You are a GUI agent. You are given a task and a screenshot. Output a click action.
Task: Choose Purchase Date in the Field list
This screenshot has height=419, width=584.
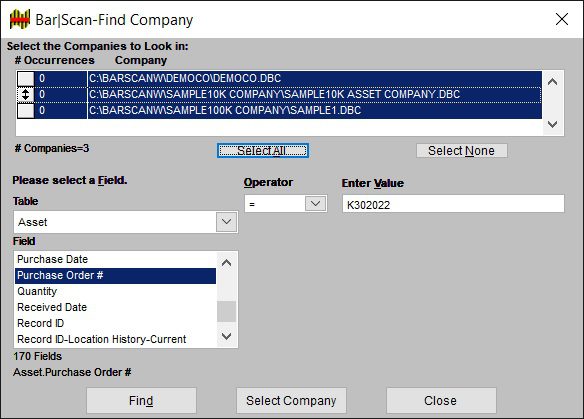tap(115, 259)
